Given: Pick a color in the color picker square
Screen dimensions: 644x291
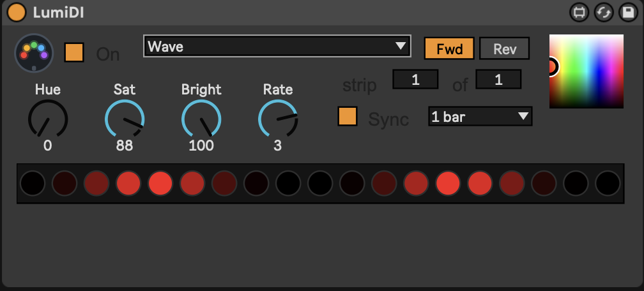Looking at the screenshot, I should coord(586,71).
